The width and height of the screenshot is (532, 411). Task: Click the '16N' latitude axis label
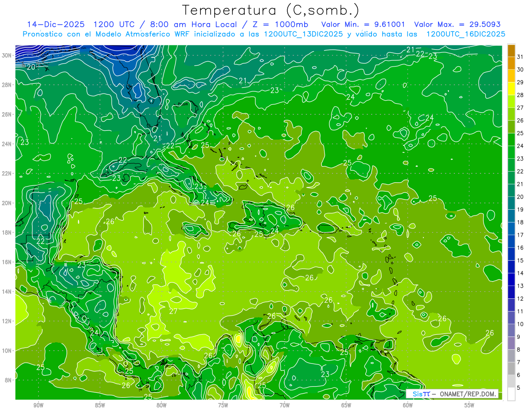click(8, 262)
